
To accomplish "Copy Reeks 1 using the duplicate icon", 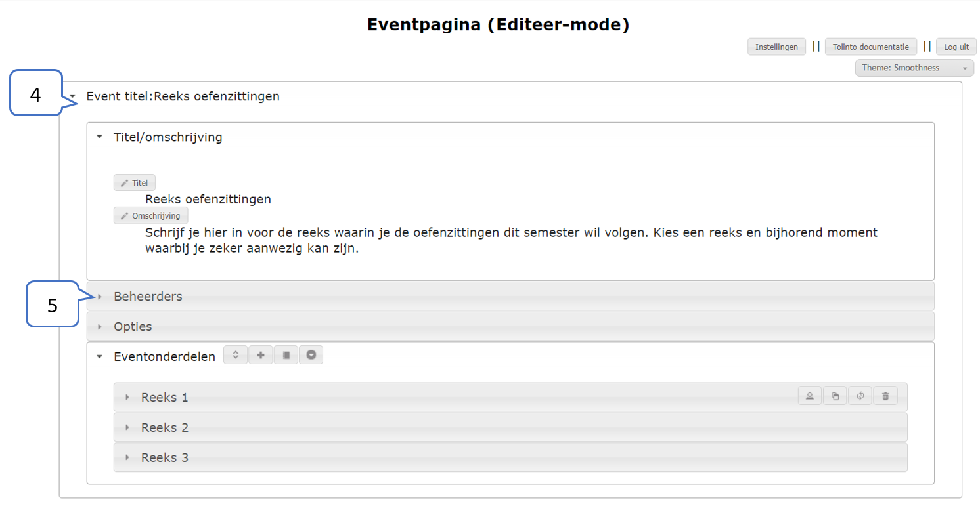I will [835, 396].
